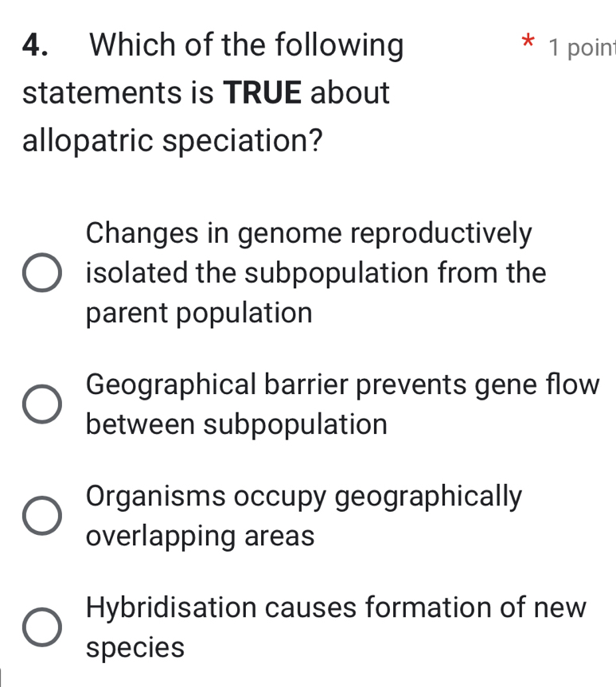Screen dimensions: 616x687
Task: Click the 'Changes in genome reproductively' line
Action: [x=308, y=233]
